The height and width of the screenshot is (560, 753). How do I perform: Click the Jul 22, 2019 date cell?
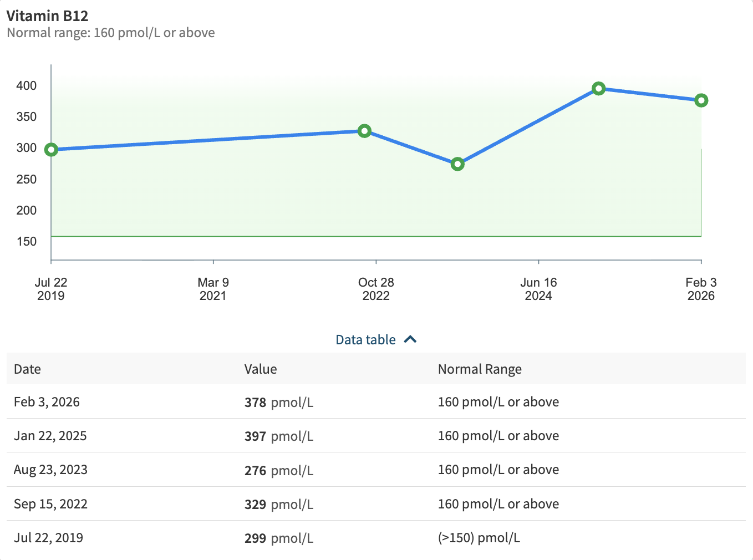pos(48,538)
